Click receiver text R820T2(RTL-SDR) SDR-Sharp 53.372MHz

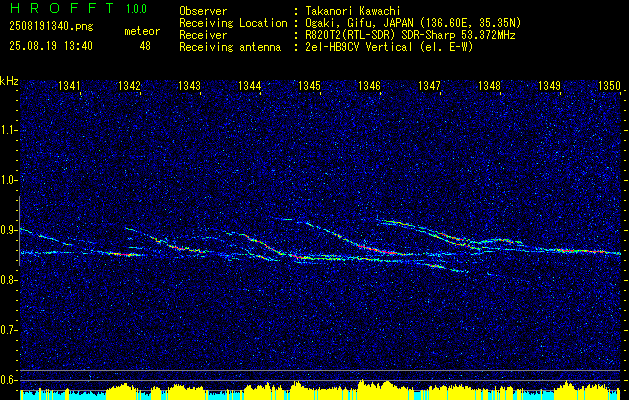410,35
